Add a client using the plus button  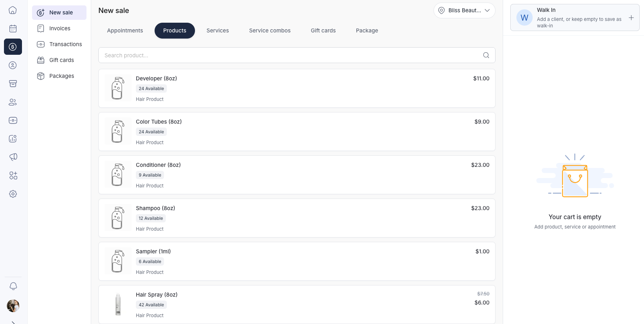point(631,17)
